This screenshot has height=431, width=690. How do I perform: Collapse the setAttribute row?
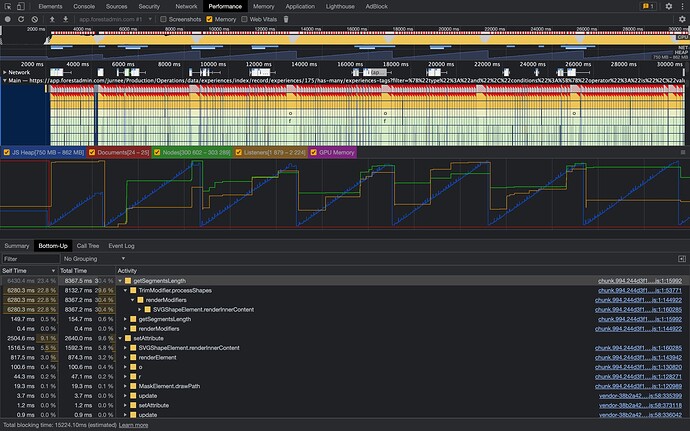[x=120, y=339]
